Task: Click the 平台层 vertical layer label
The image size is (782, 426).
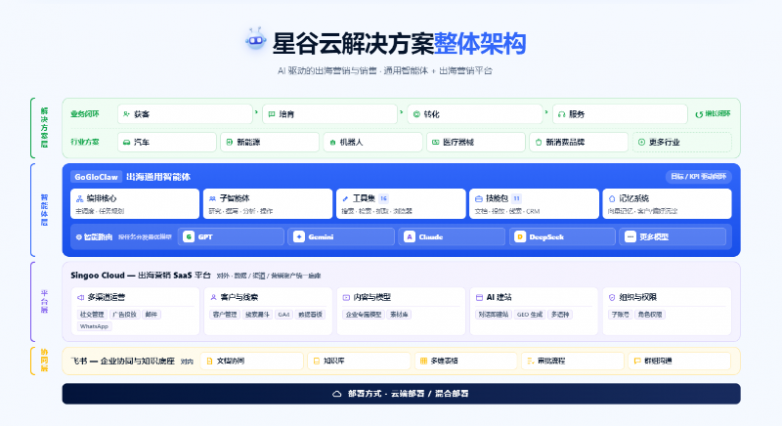Action: pyautogui.click(x=44, y=301)
